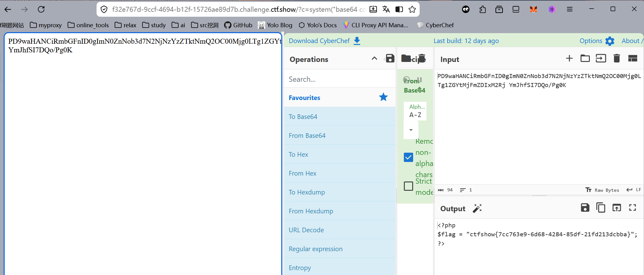Toggle Remove non-alphabet chars checkbox
644x275 pixels.
(x=408, y=157)
